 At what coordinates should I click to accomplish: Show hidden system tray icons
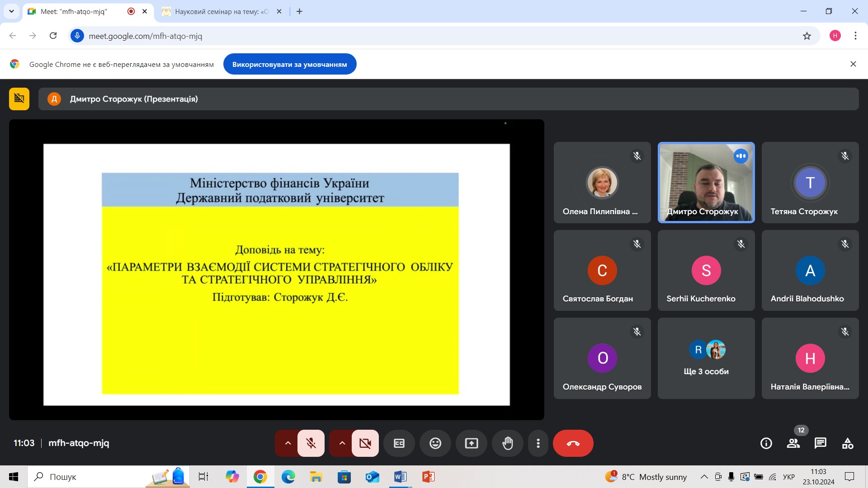[704, 477]
